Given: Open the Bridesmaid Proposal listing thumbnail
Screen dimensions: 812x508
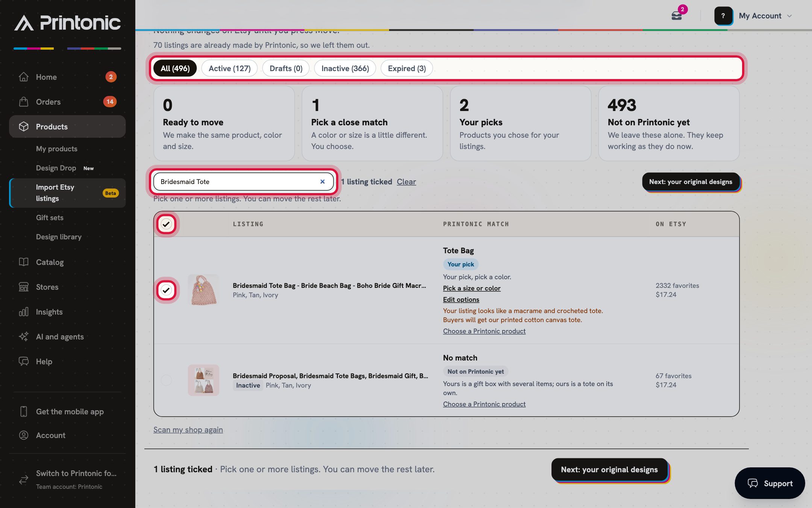Looking at the screenshot, I should click(203, 380).
